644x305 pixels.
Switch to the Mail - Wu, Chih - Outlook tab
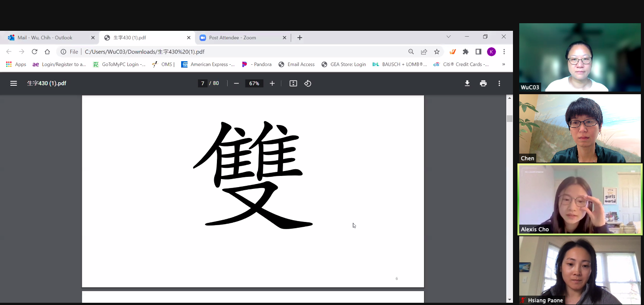click(x=49, y=38)
